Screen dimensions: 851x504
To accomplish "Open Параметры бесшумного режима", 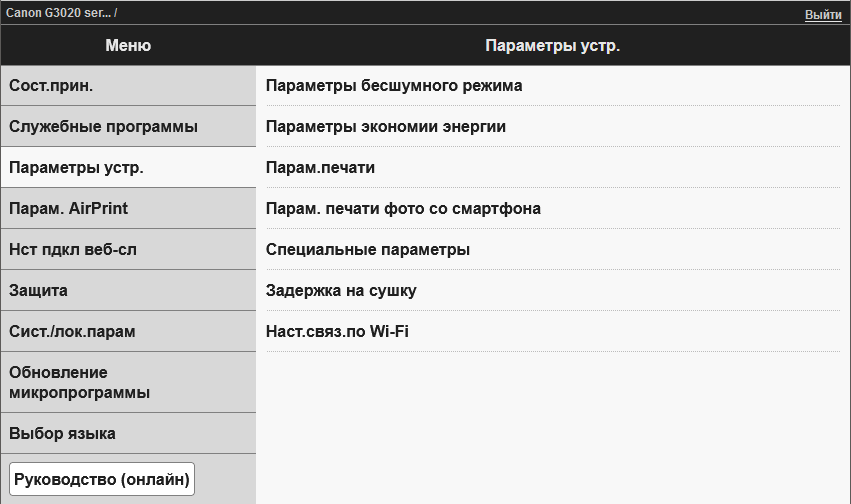I will tap(394, 86).
